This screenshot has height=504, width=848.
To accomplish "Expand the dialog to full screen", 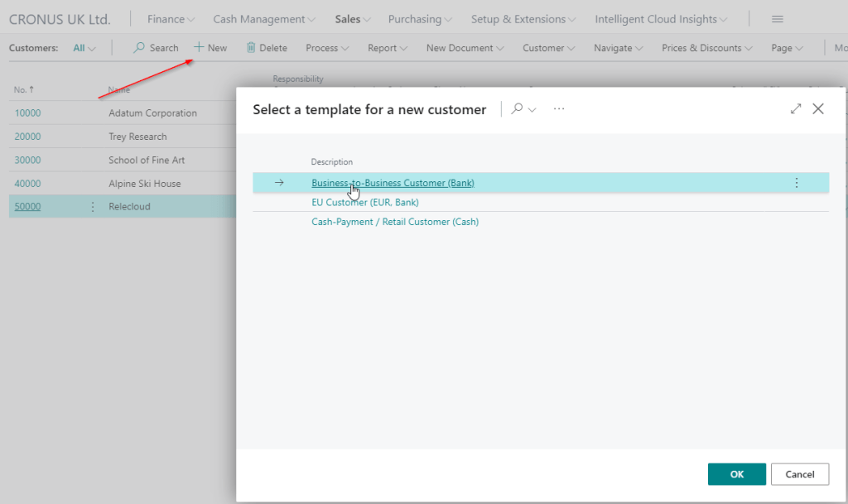I will (x=796, y=109).
